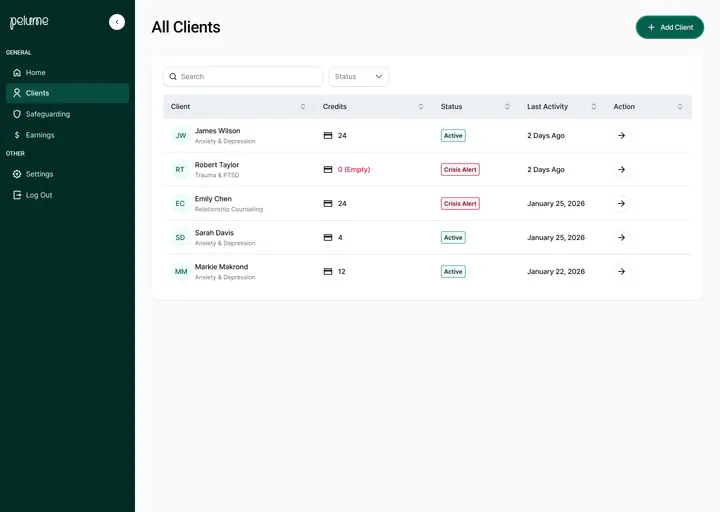Click Markie Makrond's Active status badge
Viewport: 720px width, 512px height.
453,271
